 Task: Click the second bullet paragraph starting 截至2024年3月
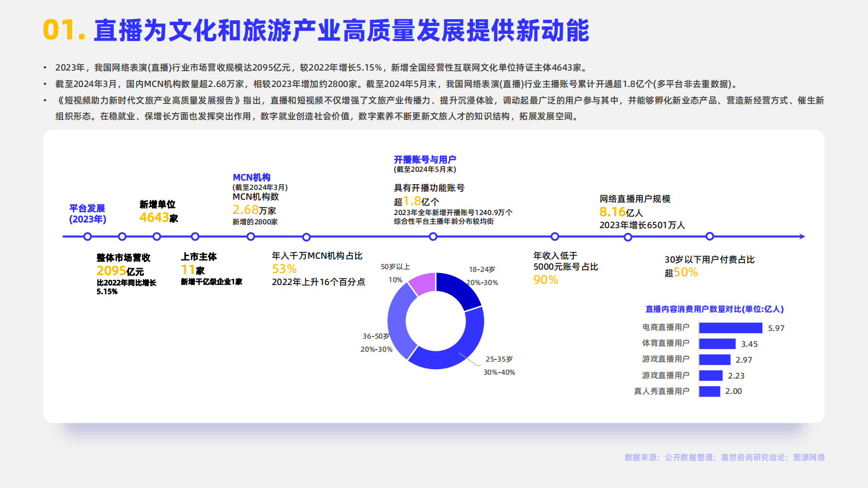click(398, 84)
